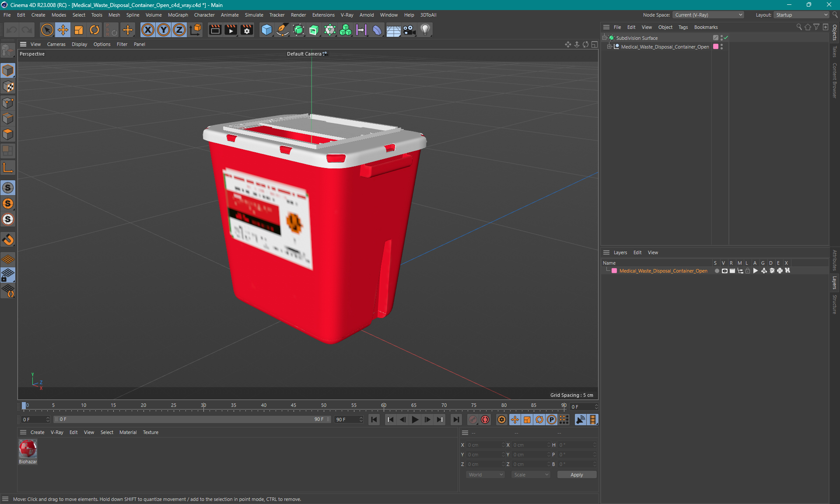Toggle Subdivision Surface enable checkmark
840x504 pixels.
pyautogui.click(x=726, y=38)
